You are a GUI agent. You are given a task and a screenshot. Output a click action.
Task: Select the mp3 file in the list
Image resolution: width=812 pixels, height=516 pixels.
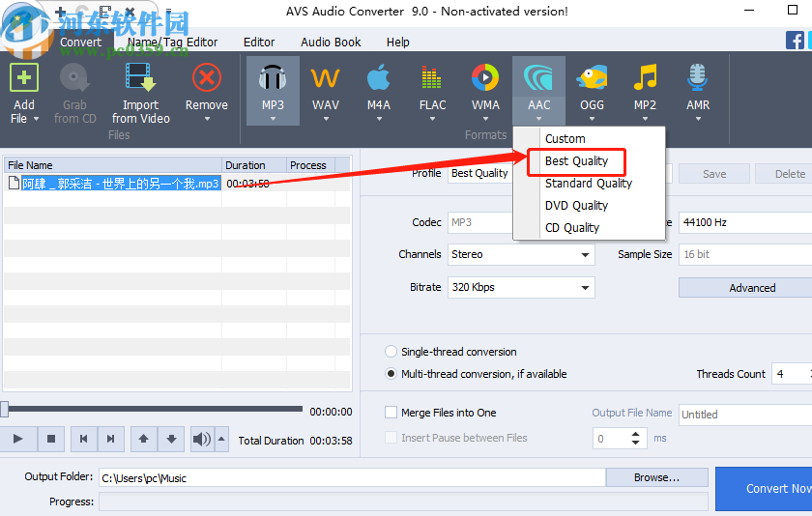121,184
